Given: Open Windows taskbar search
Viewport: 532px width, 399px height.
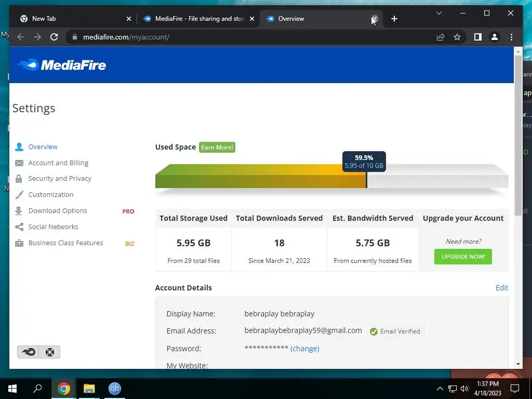Looking at the screenshot, I should point(37,389).
